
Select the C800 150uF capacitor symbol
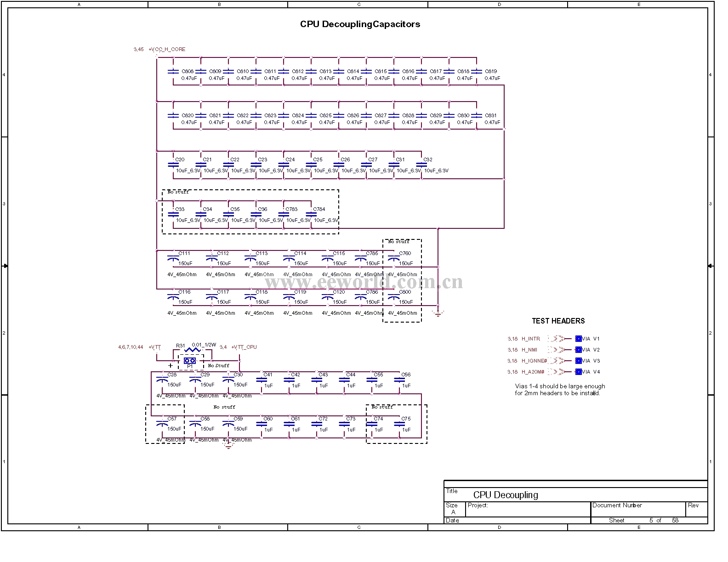coord(393,297)
